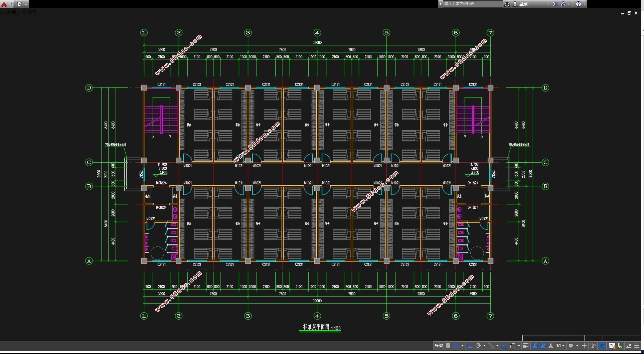Toggle snap mode in status bar

456,346
